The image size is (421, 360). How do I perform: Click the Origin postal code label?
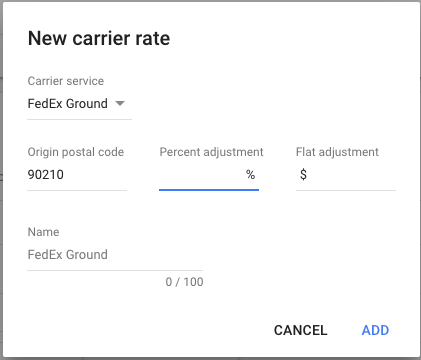tap(76, 152)
